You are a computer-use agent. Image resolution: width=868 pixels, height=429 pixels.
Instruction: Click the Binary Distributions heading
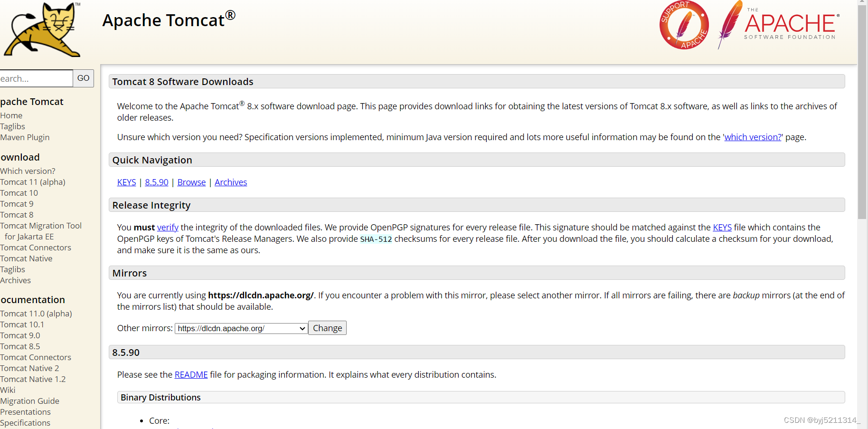click(x=160, y=398)
